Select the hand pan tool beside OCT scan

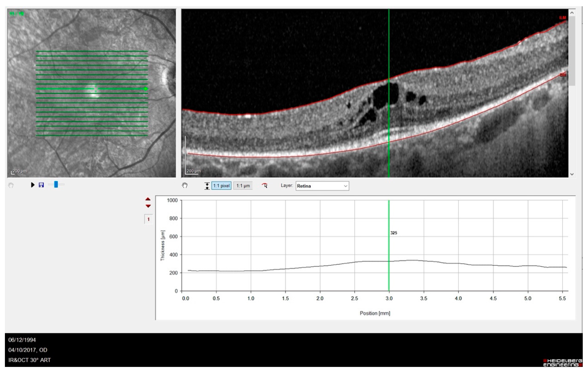185,186
